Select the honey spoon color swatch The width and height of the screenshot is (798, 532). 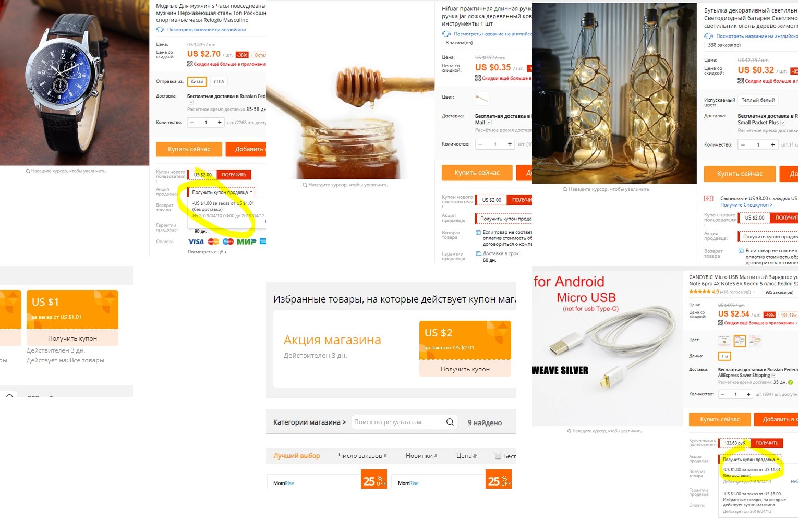tap(482, 98)
